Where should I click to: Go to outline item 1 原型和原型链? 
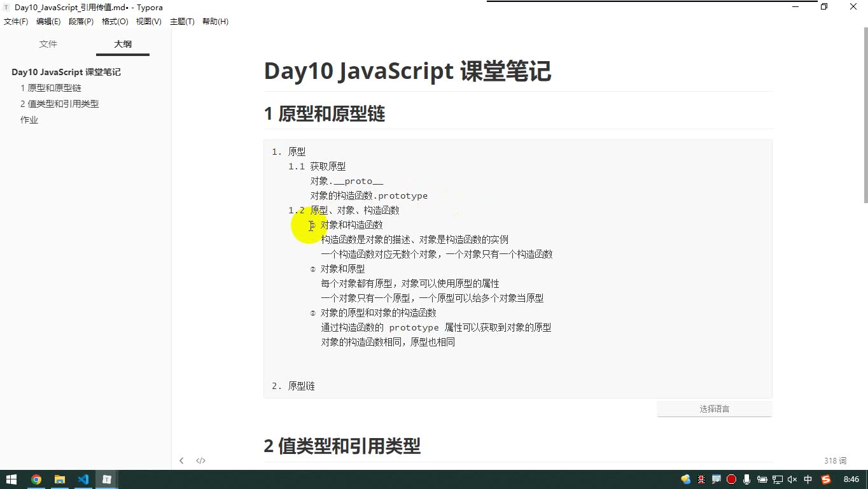point(51,88)
